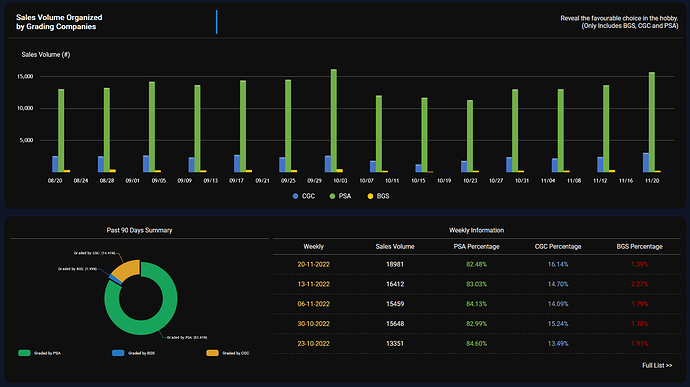This screenshot has height=387, width=690.
Task: Click the Graded by PSA legend swatch
Action: click(24, 353)
